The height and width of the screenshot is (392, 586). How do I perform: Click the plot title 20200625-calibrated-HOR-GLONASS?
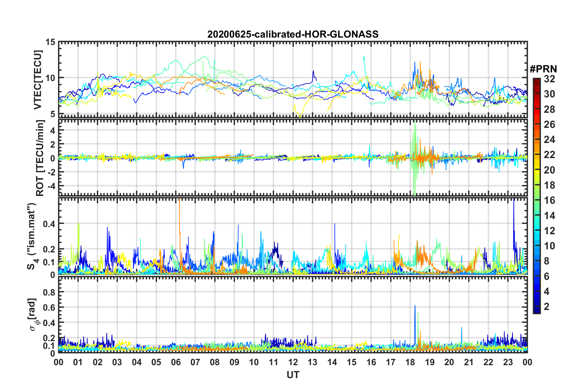click(293, 34)
